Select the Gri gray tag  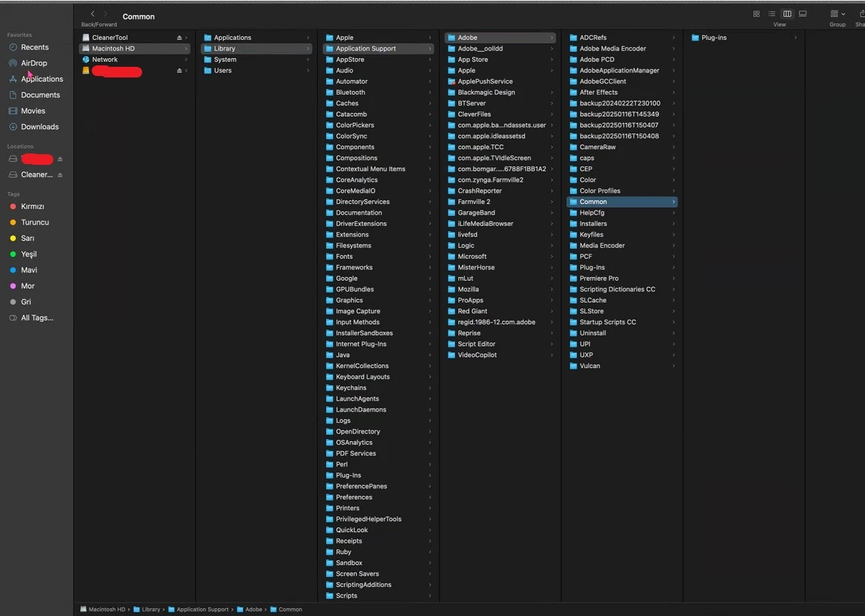(x=26, y=302)
